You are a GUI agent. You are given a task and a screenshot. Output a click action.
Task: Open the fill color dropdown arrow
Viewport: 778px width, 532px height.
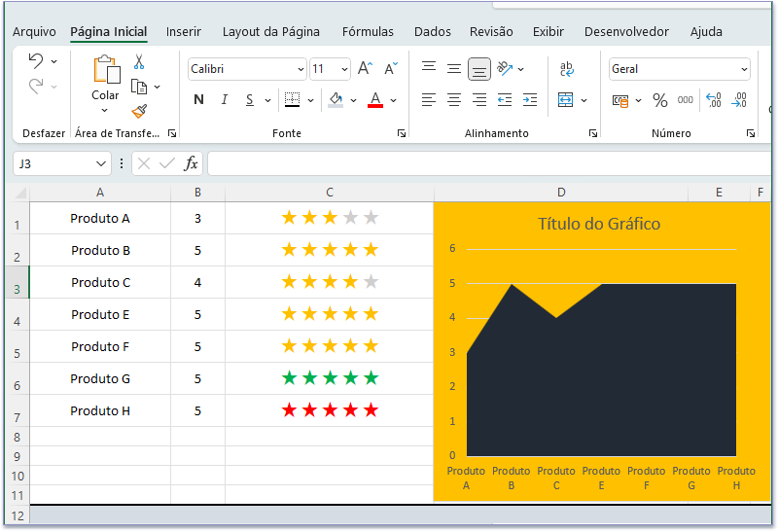coord(353,101)
